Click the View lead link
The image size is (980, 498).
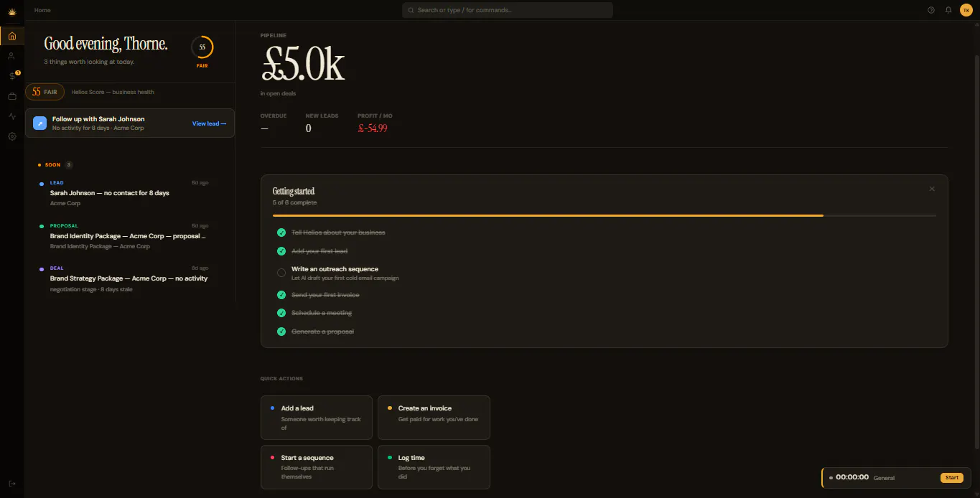click(x=209, y=123)
